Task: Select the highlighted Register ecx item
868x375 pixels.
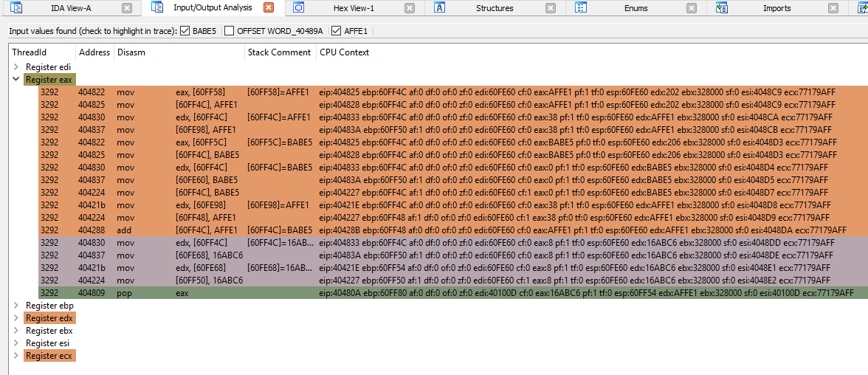Action: coord(50,356)
